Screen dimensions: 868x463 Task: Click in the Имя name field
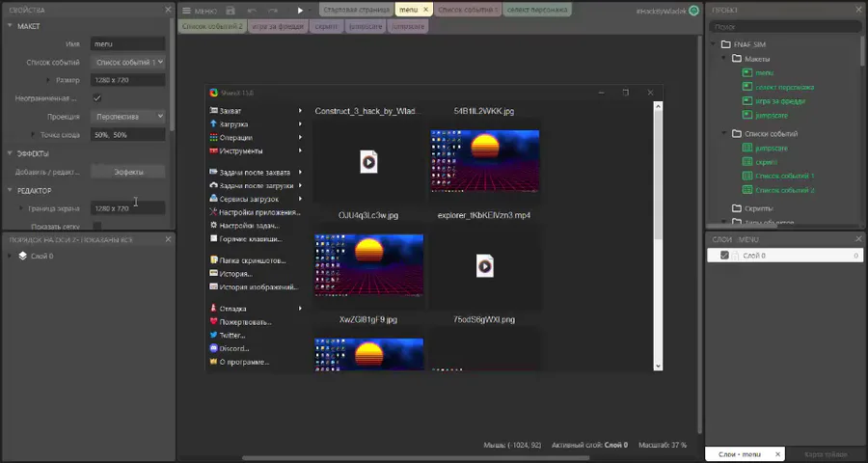128,43
